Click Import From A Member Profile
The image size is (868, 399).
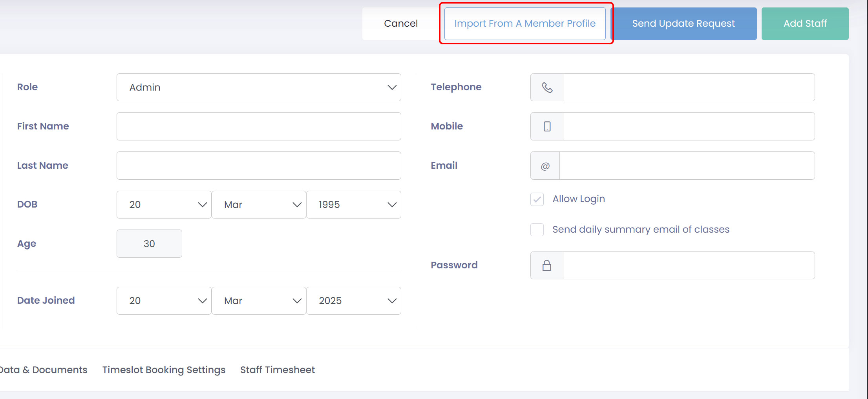click(x=525, y=24)
